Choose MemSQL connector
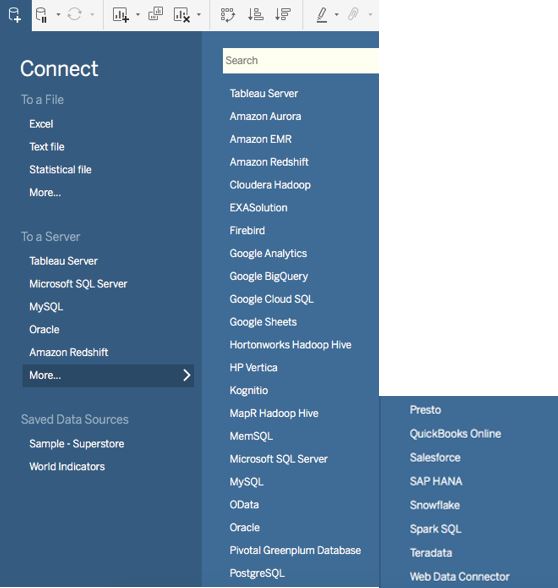Screen dimensions: 558x588 click(x=251, y=436)
